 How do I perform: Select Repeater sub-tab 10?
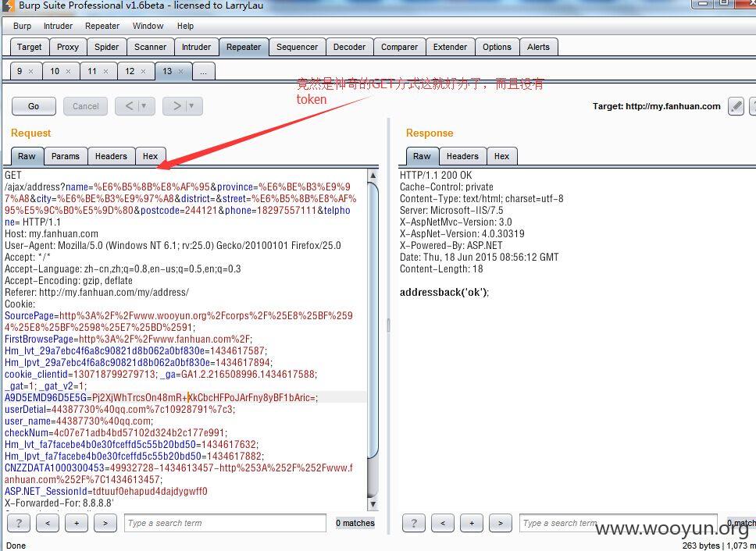(55, 71)
